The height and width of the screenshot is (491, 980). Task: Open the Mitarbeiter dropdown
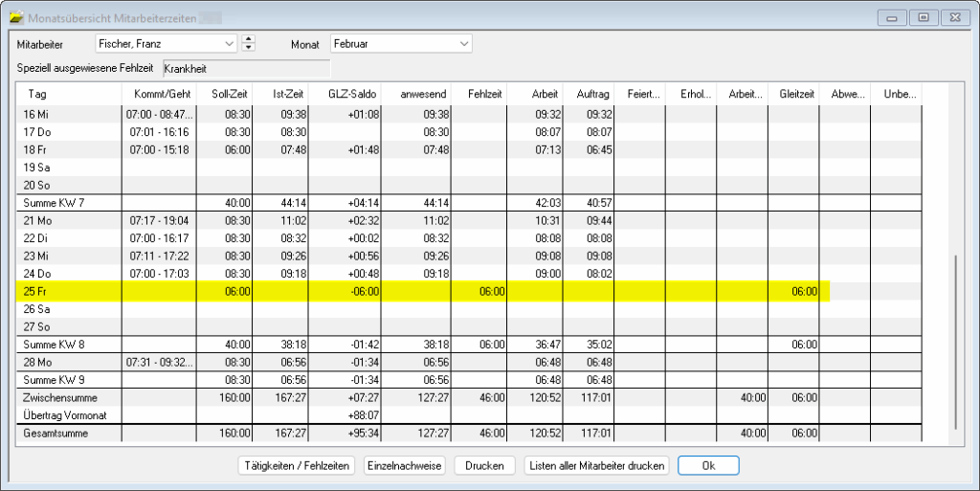tap(229, 43)
